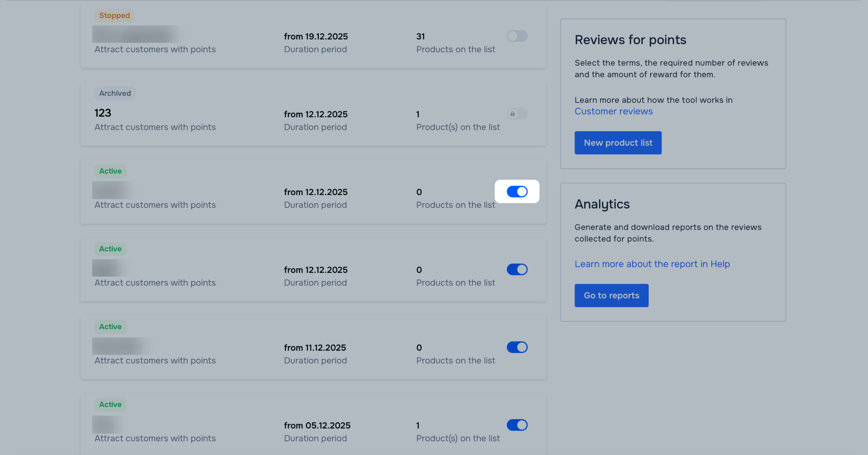This screenshot has height=455, width=868.
Task: Enable the Stopped list from 19.12.2025
Action: point(517,36)
